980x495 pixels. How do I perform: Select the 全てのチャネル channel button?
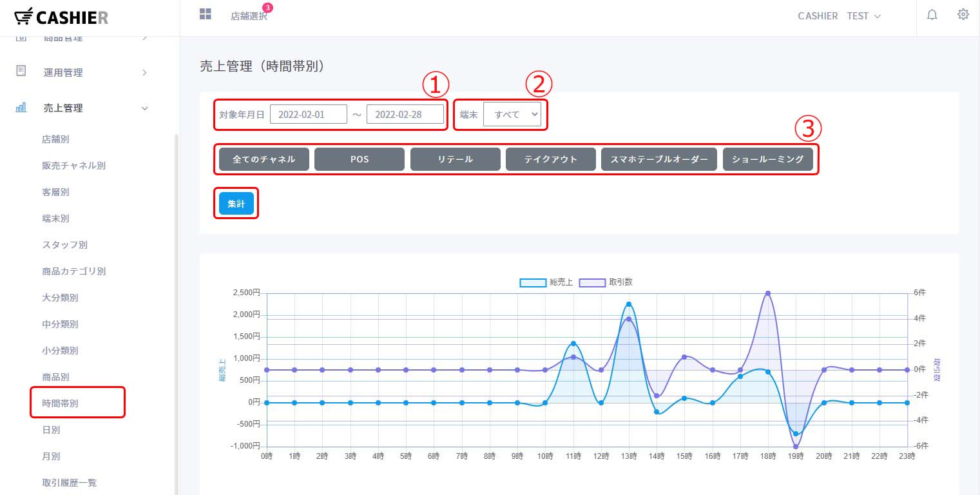coord(264,159)
